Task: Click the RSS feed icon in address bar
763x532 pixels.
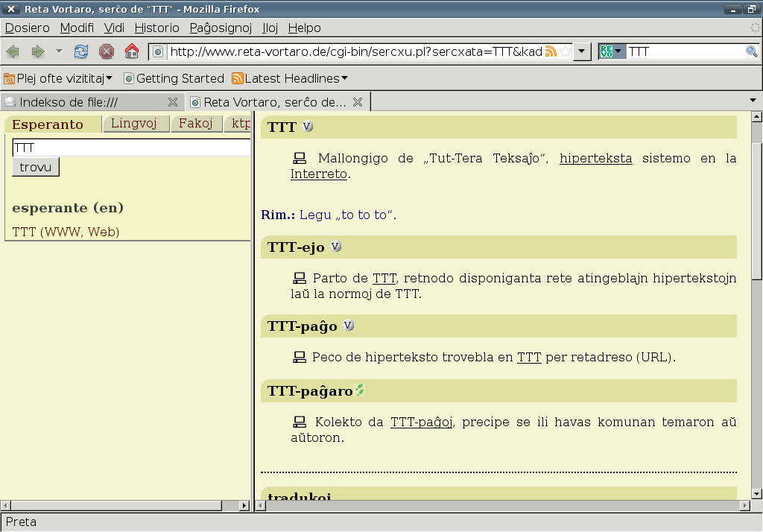Action: (551, 51)
